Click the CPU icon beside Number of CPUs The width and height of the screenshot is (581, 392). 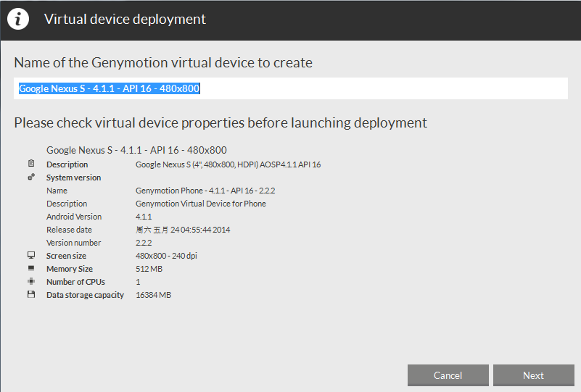[31, 281]
